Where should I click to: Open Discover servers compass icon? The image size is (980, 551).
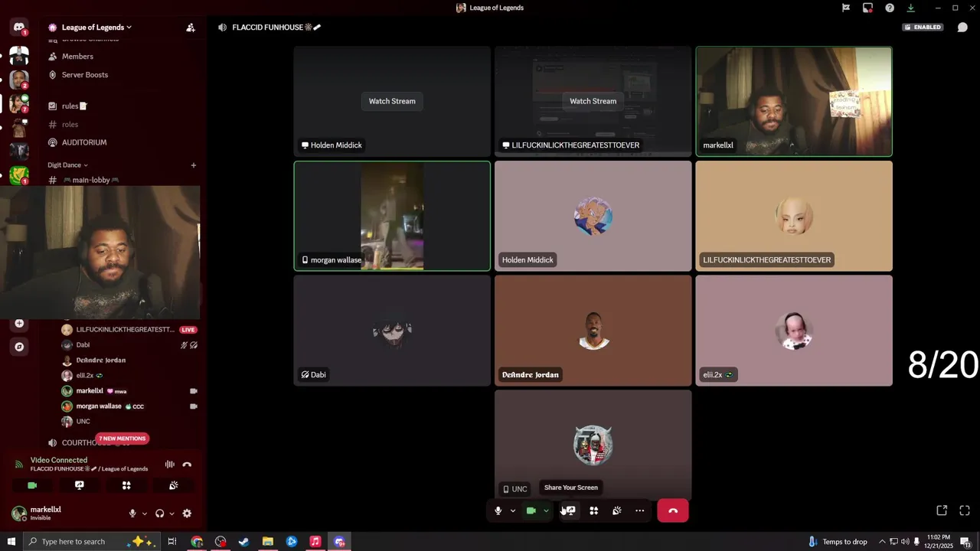point(19,347)
